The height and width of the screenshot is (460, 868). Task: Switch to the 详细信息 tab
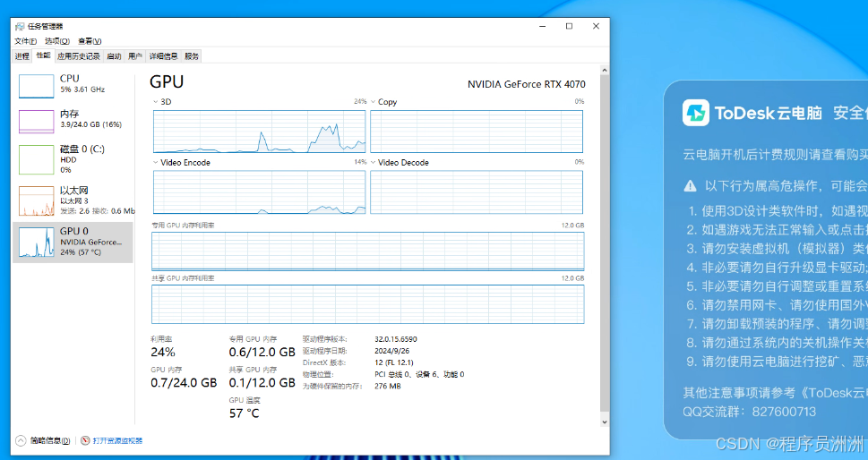(163, 56)
